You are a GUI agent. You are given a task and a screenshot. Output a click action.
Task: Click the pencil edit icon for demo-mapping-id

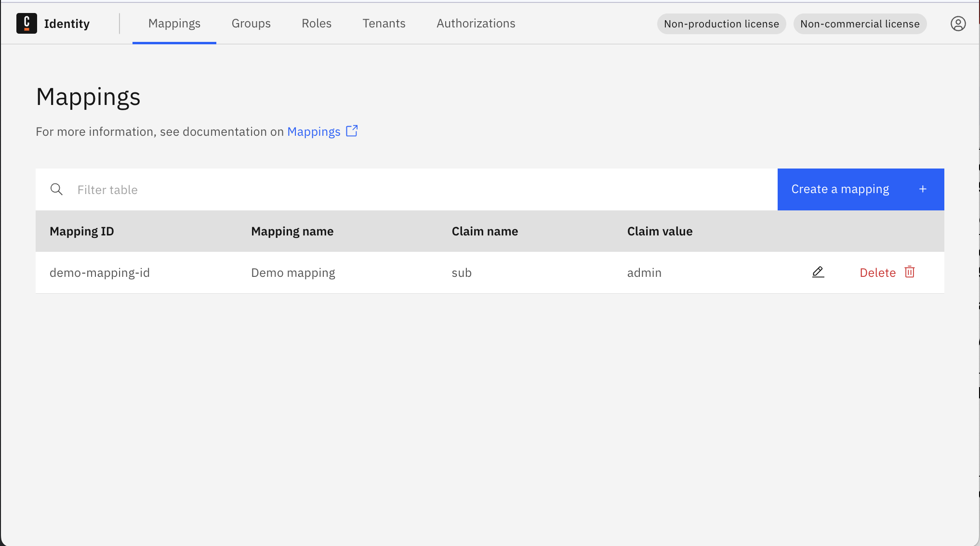point(818,273)
